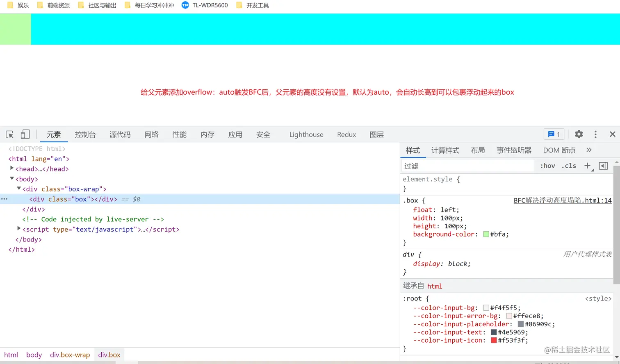The height and width of the screenshot is (364, 620).
Task: Select the div class="box" element row
Action: pos(200,199)
